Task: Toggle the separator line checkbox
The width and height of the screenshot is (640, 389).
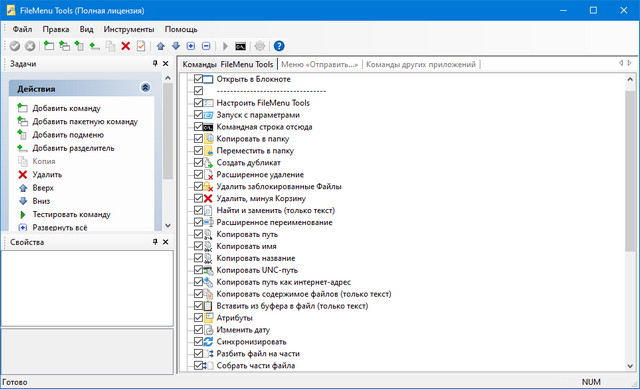Action: 198,91
